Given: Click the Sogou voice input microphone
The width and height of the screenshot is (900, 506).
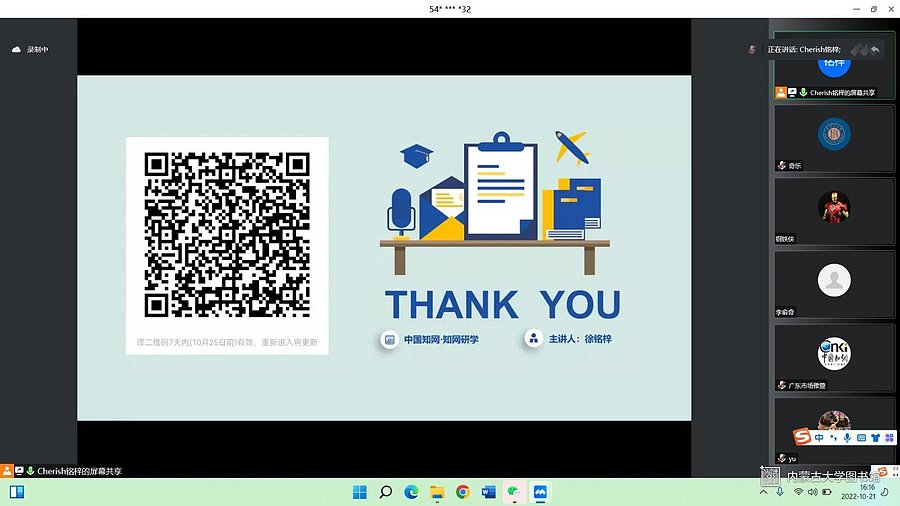Looking at the screenshot, I should point(847,438).
